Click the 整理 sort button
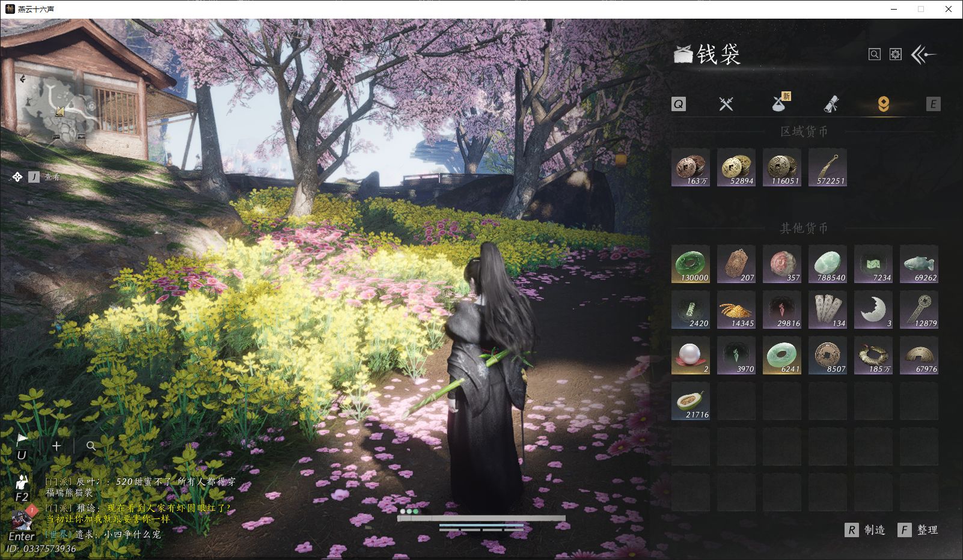This screenshot has width=963, height=560. coord(918,530)
